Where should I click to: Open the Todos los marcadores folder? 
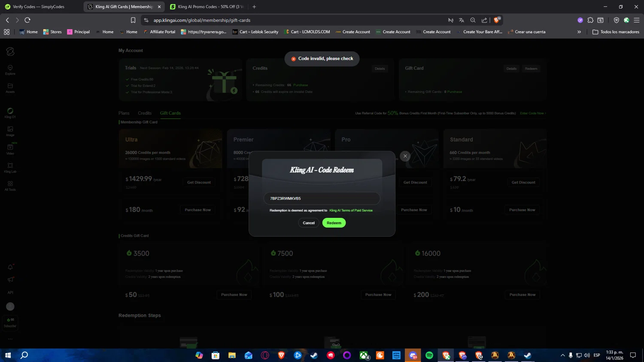[616, 32]
